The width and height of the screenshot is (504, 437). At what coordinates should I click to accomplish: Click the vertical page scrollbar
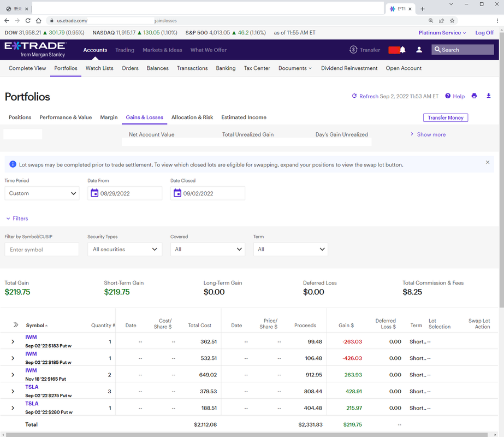point(501,169)
